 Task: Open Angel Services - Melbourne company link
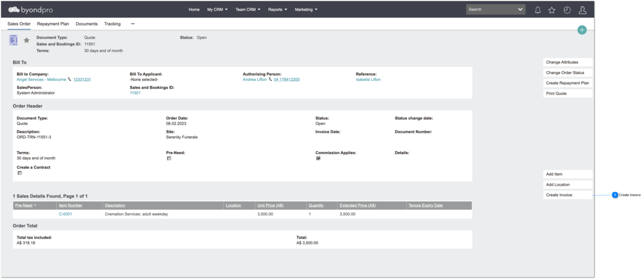(41, 80)
